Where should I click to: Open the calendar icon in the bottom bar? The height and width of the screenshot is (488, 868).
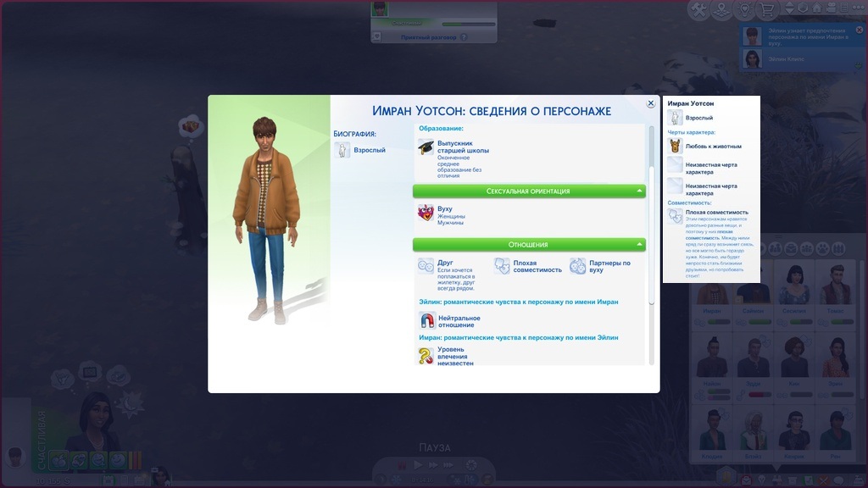108,480
